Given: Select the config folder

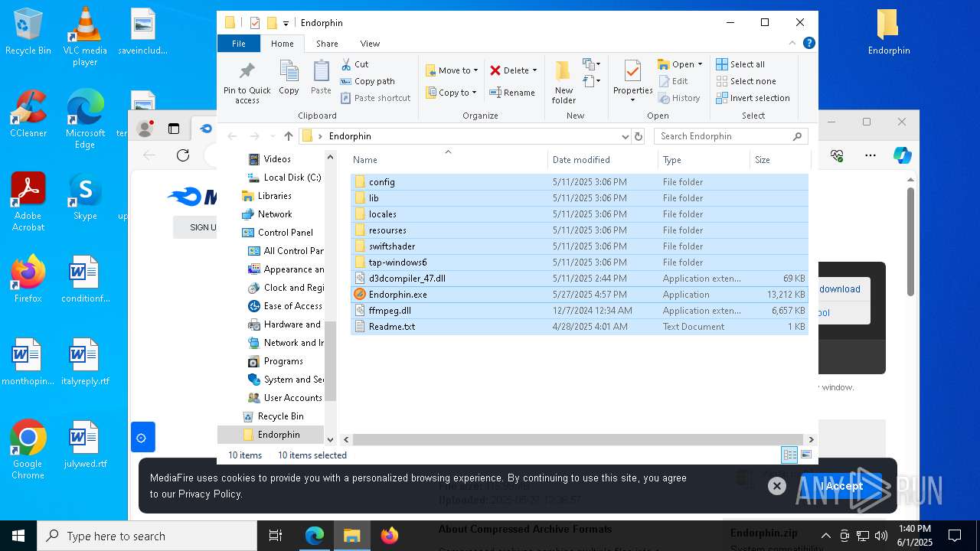Looking at the screenshot, I should point(580,182).
